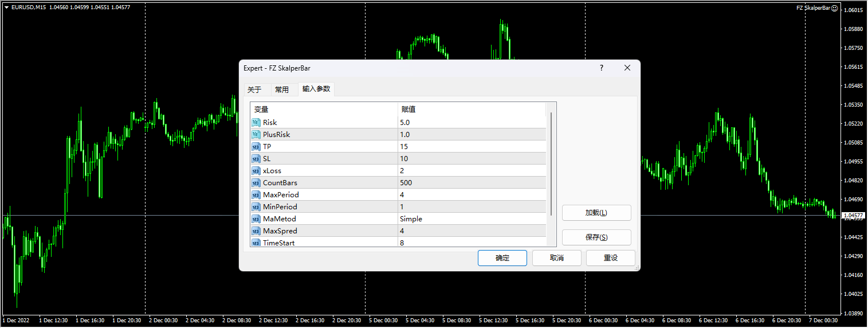The width and height of the screenshot is (868, 328).
Task: Click the MaMetod parameter icon
Action: coord(256,218)
